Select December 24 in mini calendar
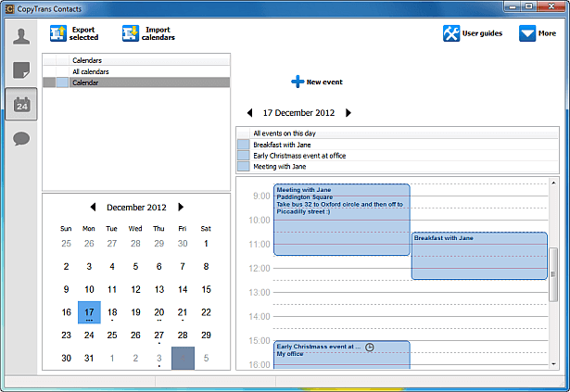This screenshot has height=392, width=570. 89,335
